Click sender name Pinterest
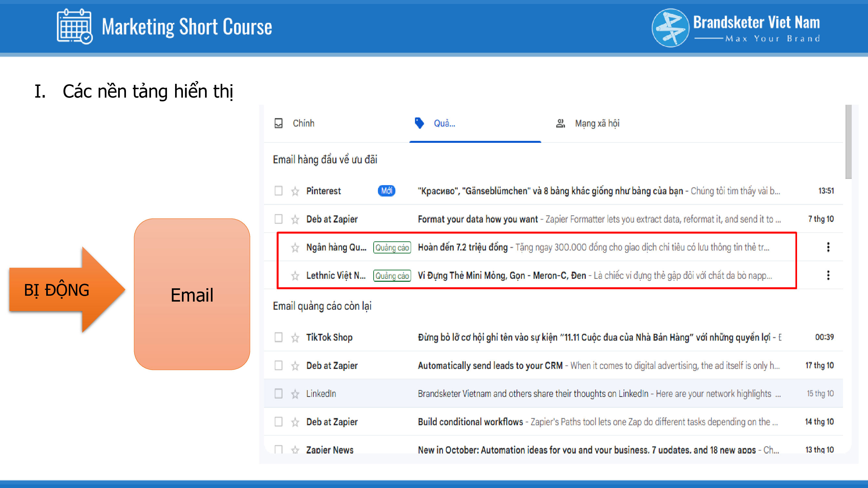 pos(324,191)
